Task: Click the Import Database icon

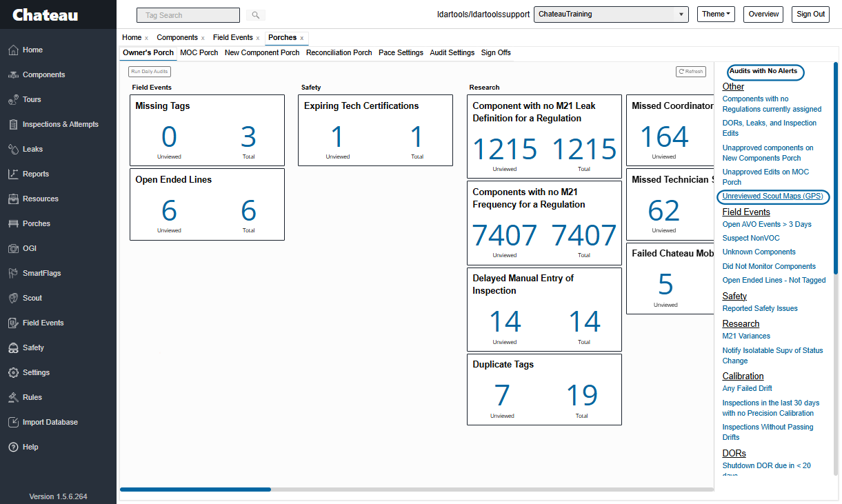Action: [x=12, y=422]
